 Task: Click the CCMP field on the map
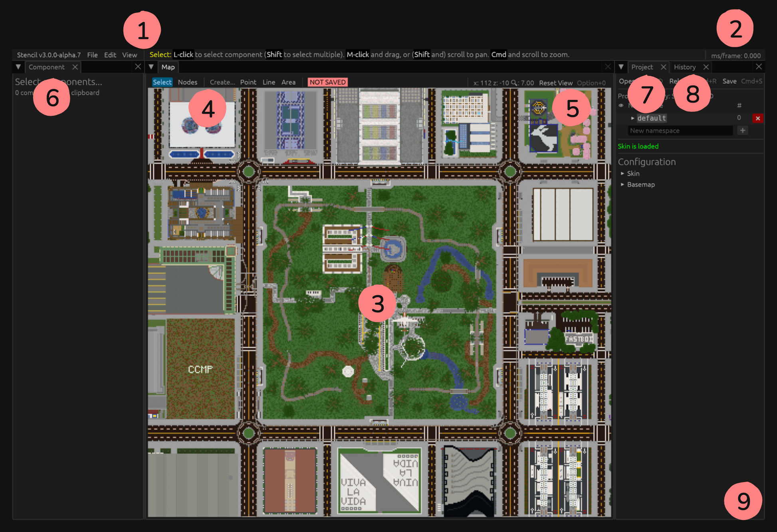click(200, 369)
